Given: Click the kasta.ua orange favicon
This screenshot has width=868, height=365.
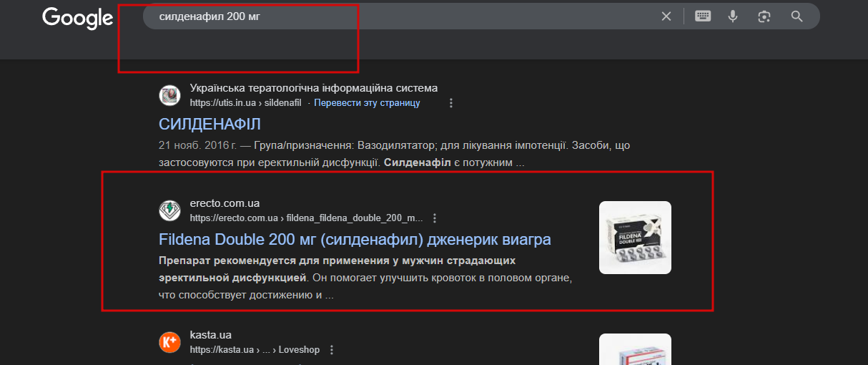Looking at the screenshot, I should click(169, 342).
